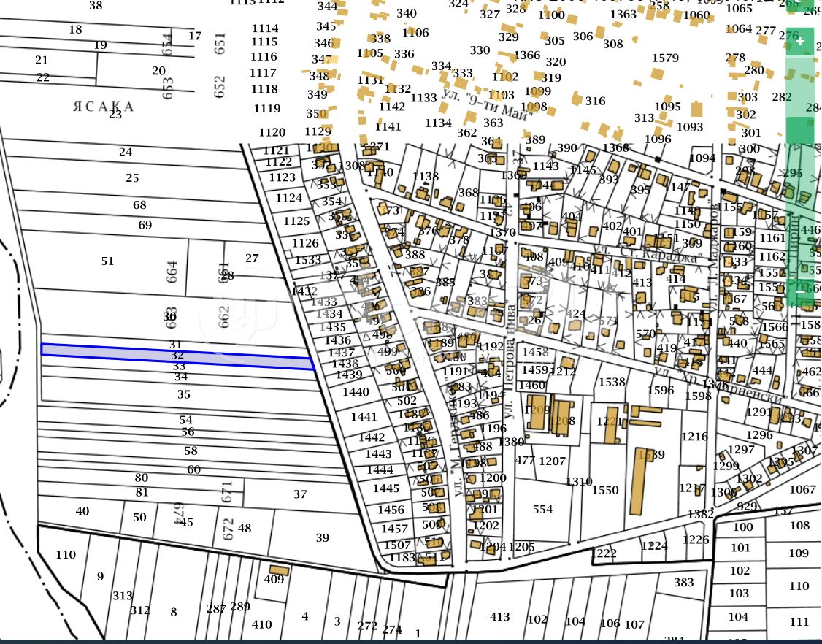Select parcel 35 below the highlighted plot
Viewport: 822px width, 644px height.
pos(183,394)
